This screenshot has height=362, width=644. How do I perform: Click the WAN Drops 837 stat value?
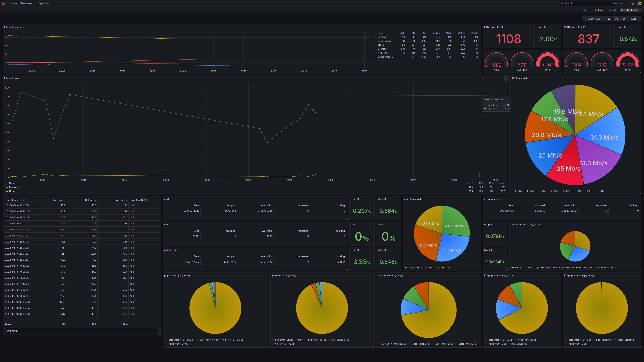point(588,39)
